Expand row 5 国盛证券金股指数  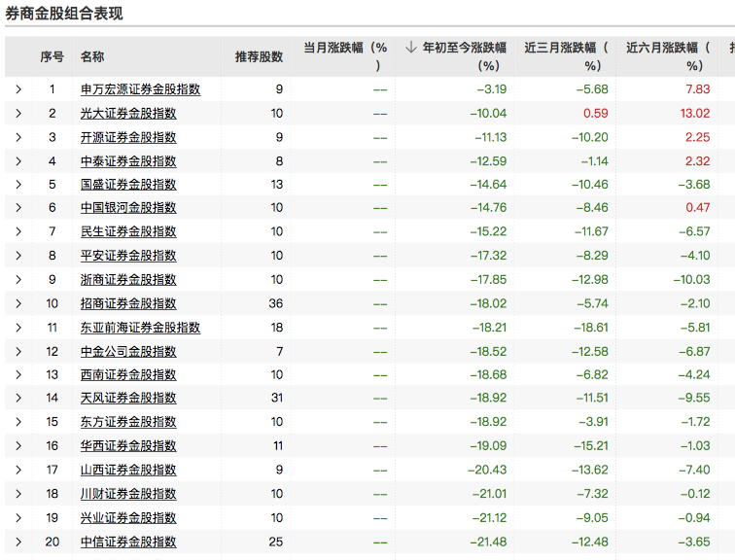(18, 184)
